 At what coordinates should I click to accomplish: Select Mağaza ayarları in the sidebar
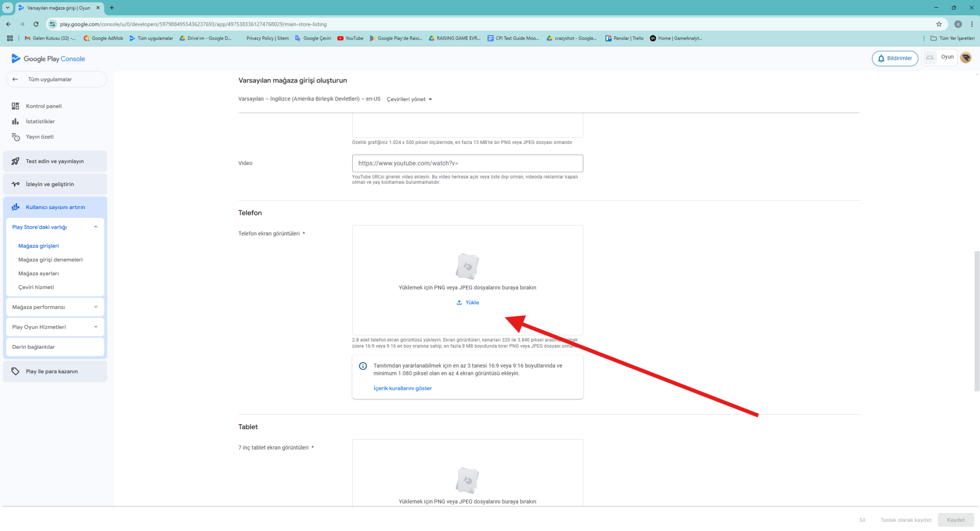pyautogui.click(x=38, y=274)
